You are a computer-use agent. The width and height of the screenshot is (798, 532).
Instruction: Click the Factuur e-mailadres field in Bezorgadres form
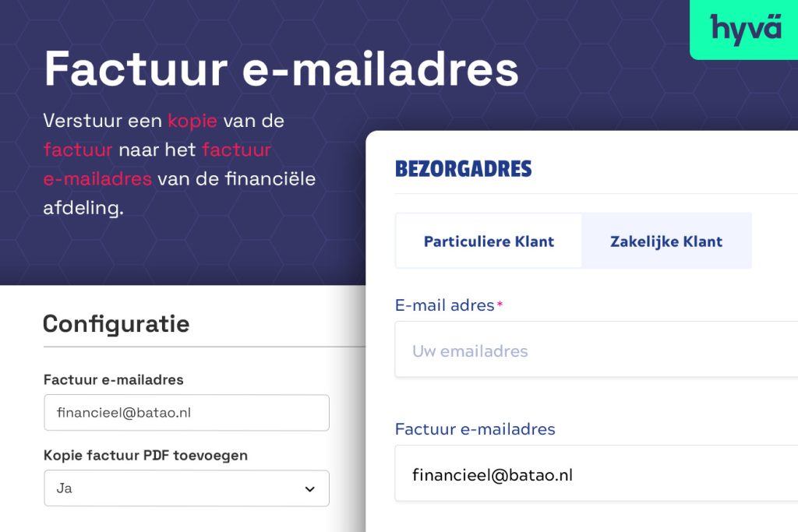pos(596,474)
